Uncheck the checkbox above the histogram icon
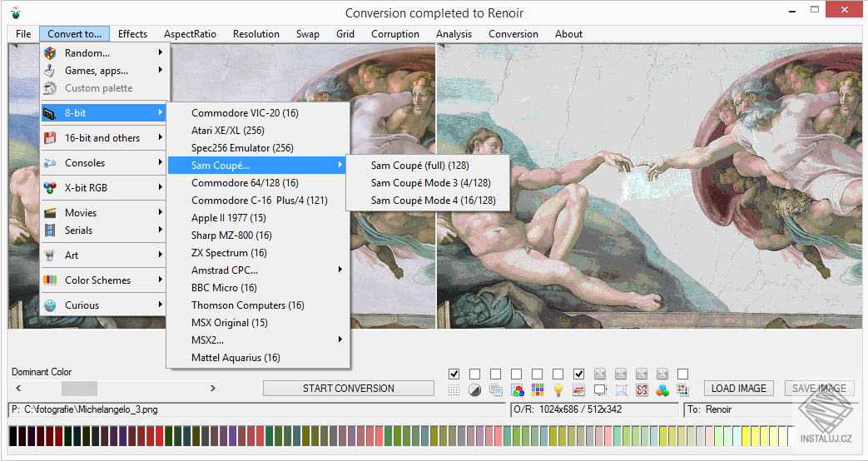 [579, 374]
